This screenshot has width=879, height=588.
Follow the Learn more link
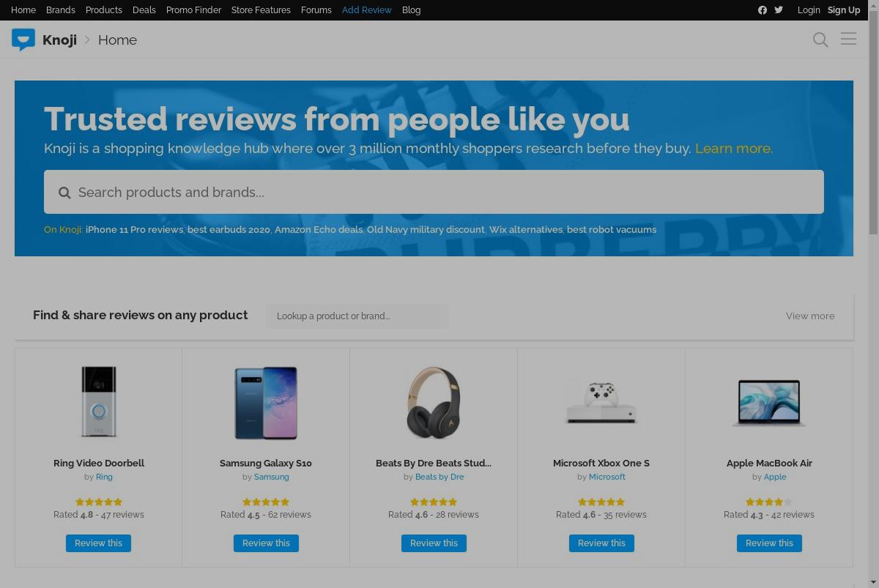pos(733,149)
